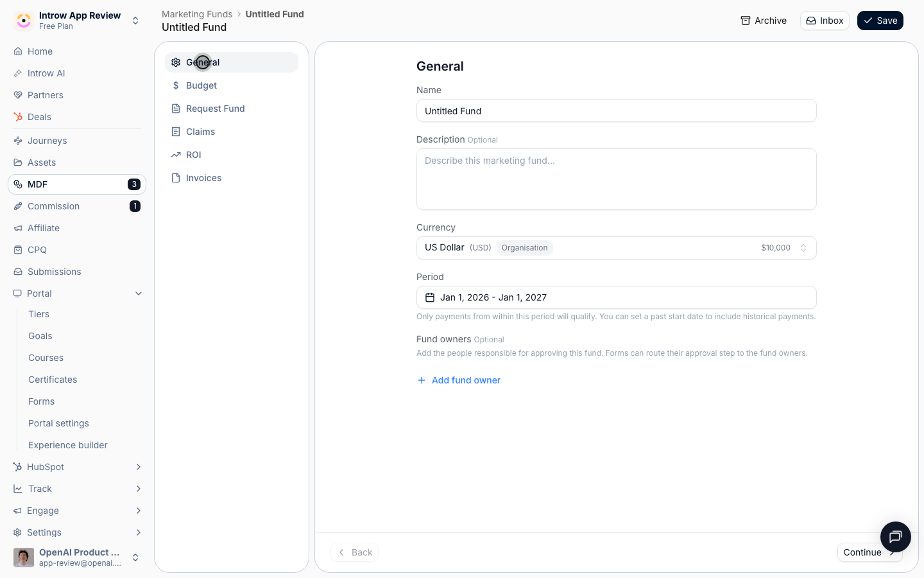Viewport: 924px width, 578px height.
Task: Open Forms under Portal
Action: click(x=41, y=401)
